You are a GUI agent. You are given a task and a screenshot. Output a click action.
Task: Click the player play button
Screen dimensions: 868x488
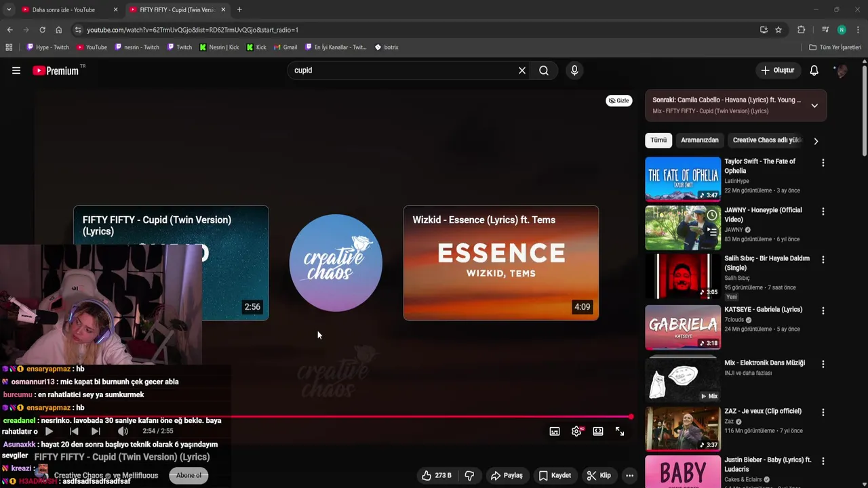tap(49, 431)
